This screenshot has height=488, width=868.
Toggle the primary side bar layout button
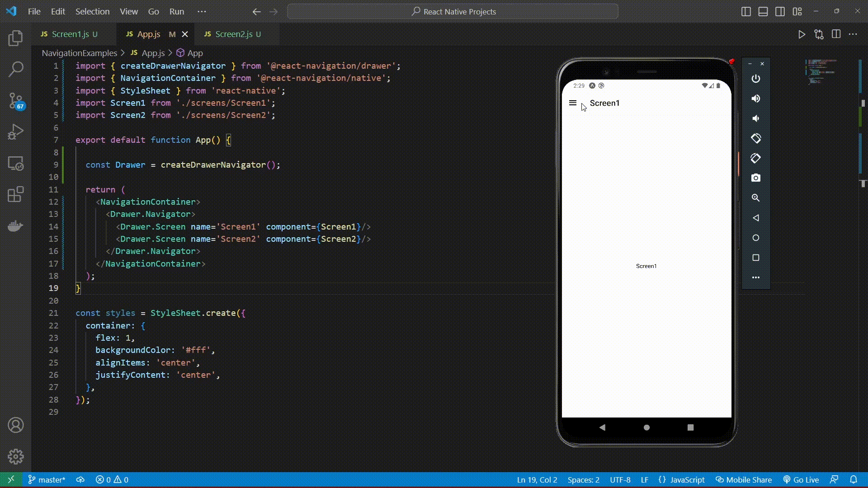(746, 12)
